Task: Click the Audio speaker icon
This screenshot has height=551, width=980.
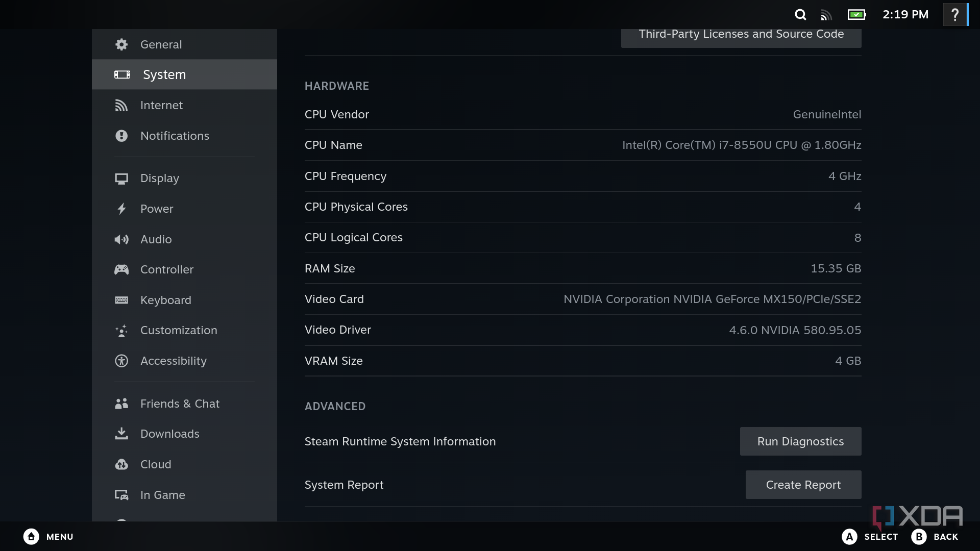Action: pyautogui.click(x=121, y=239)
